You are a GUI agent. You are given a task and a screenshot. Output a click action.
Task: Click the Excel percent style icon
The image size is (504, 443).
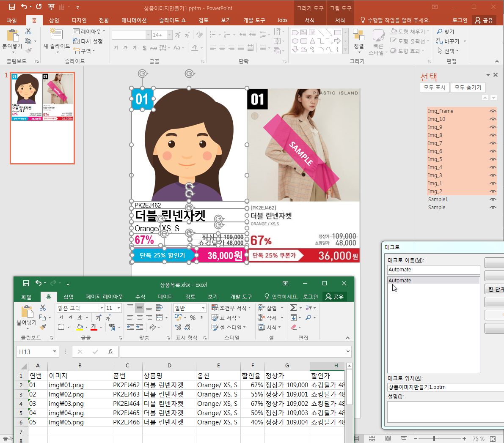tap(193, 317)
